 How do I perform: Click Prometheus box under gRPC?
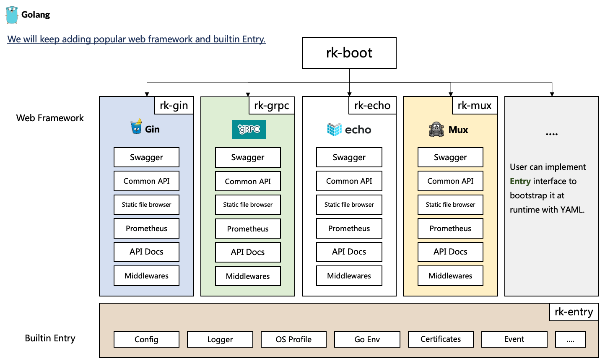(248, 229)
